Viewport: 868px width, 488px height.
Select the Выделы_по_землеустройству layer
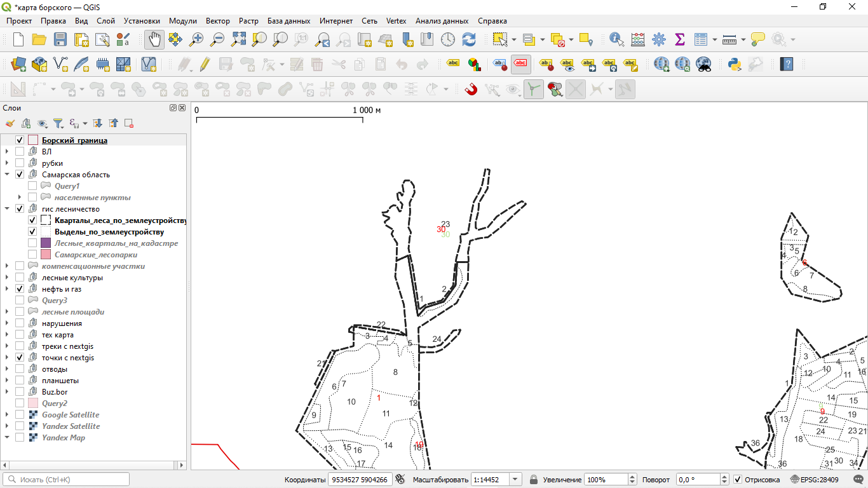pos(109,232)
